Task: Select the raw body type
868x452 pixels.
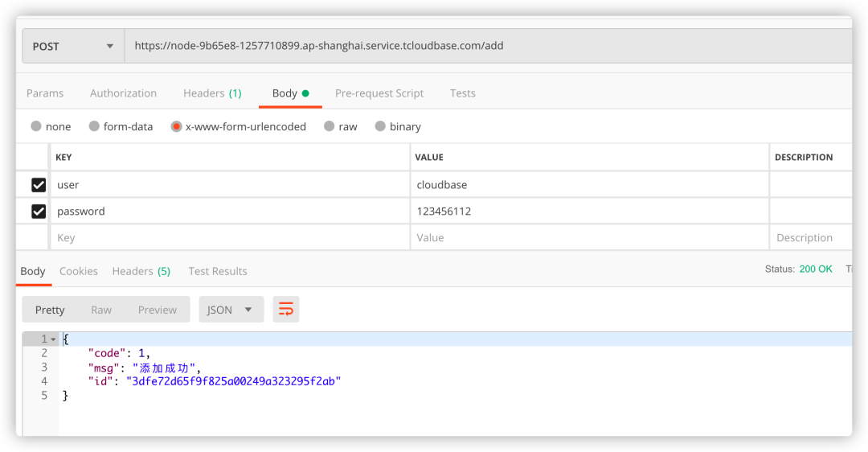Action: pos(341,126)
